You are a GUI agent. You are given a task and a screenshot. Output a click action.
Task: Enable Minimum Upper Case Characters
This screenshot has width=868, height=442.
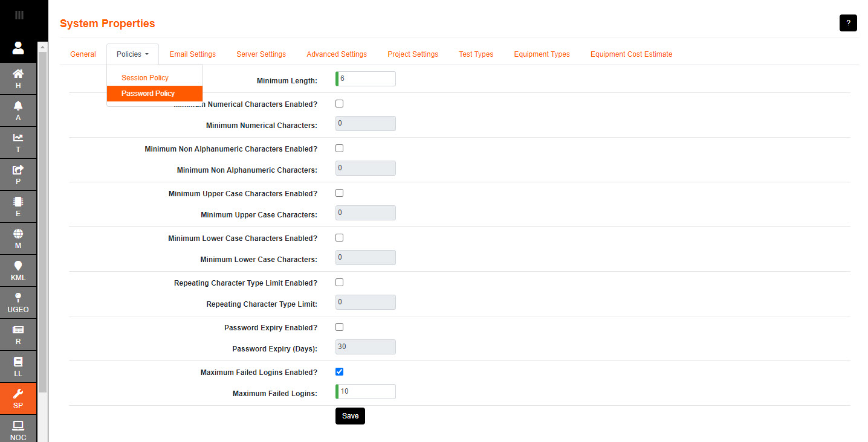[x=339, y=193]
